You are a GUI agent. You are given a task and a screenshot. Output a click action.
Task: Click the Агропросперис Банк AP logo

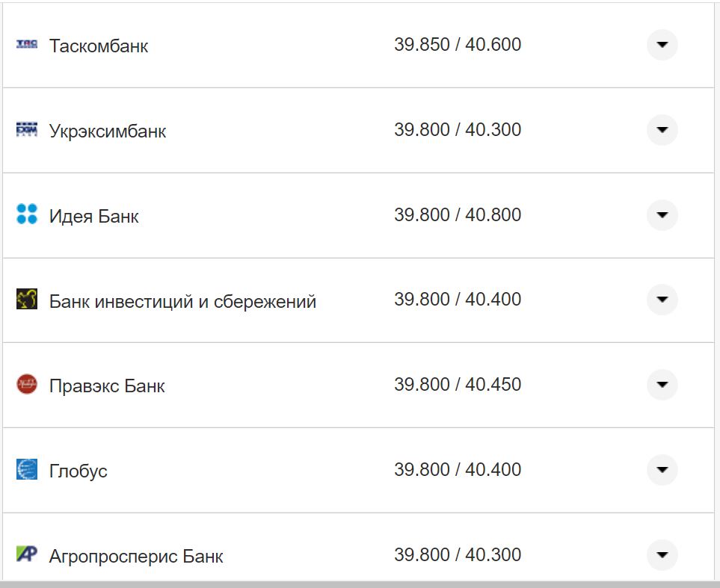pyautogui.click(x=27, y=554)
